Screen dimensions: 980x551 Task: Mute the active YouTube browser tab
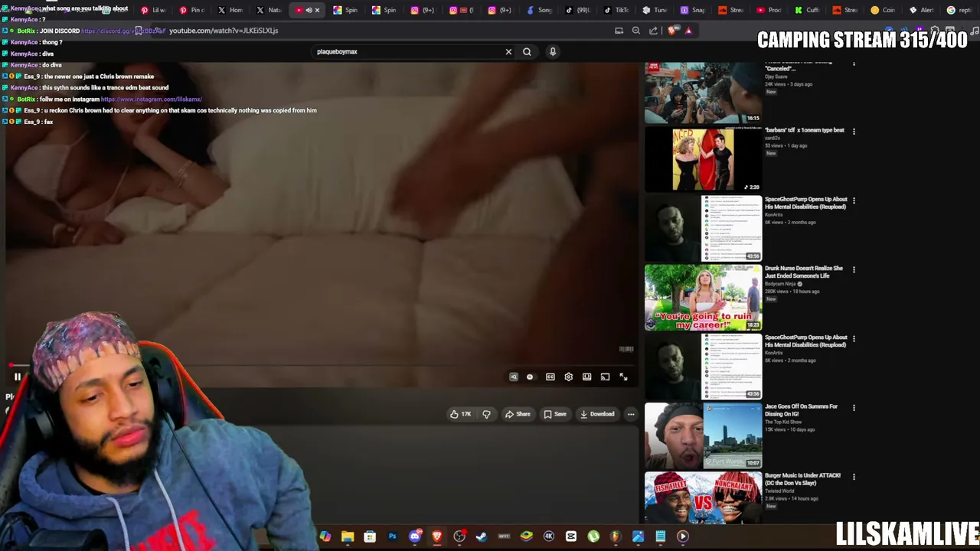[x=309, y=10]
